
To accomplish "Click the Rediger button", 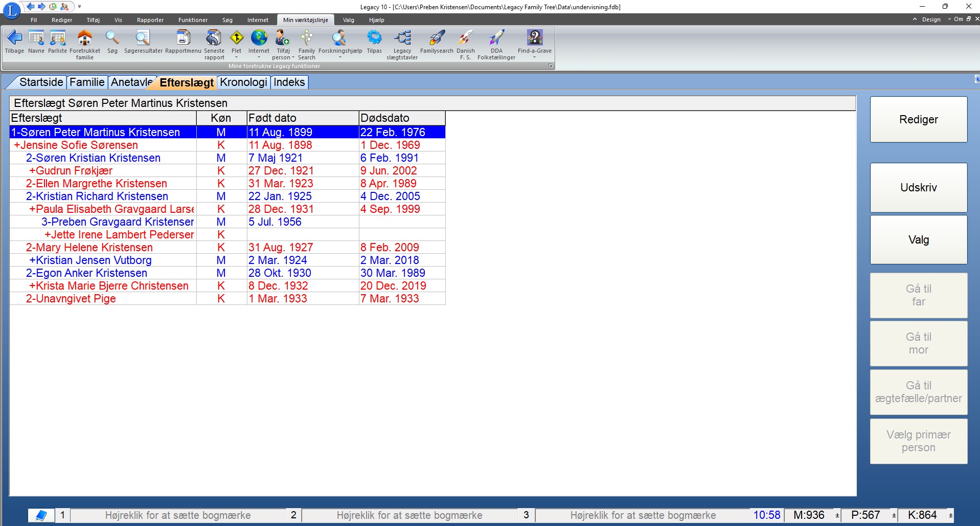I will [x=918, y=120].
